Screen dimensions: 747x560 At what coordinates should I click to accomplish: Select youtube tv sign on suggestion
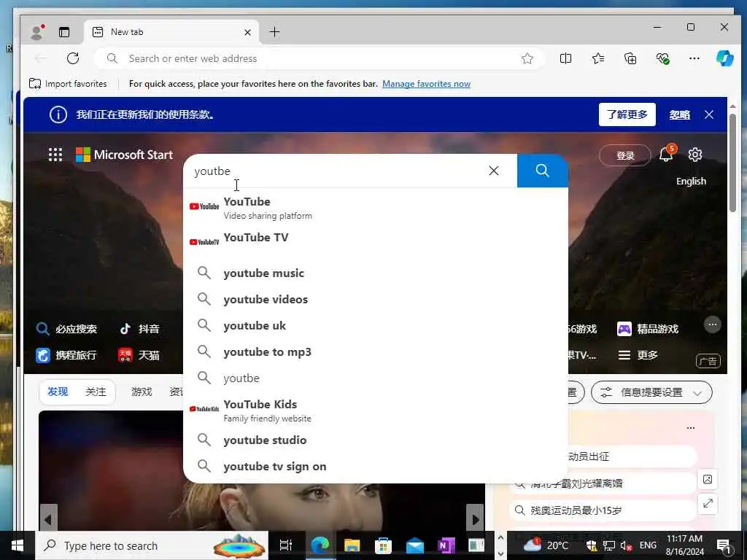pyautogui.click(x=376, y=466)
